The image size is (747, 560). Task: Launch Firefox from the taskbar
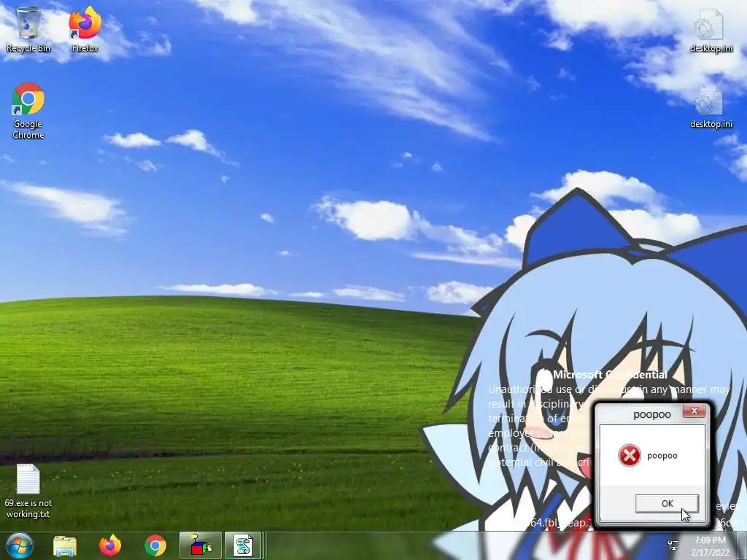pos(110,546)
